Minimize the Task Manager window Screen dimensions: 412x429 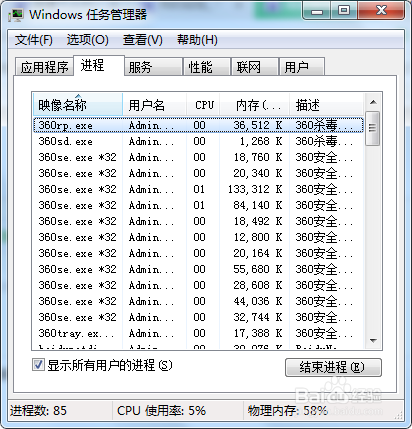(317, 11)
